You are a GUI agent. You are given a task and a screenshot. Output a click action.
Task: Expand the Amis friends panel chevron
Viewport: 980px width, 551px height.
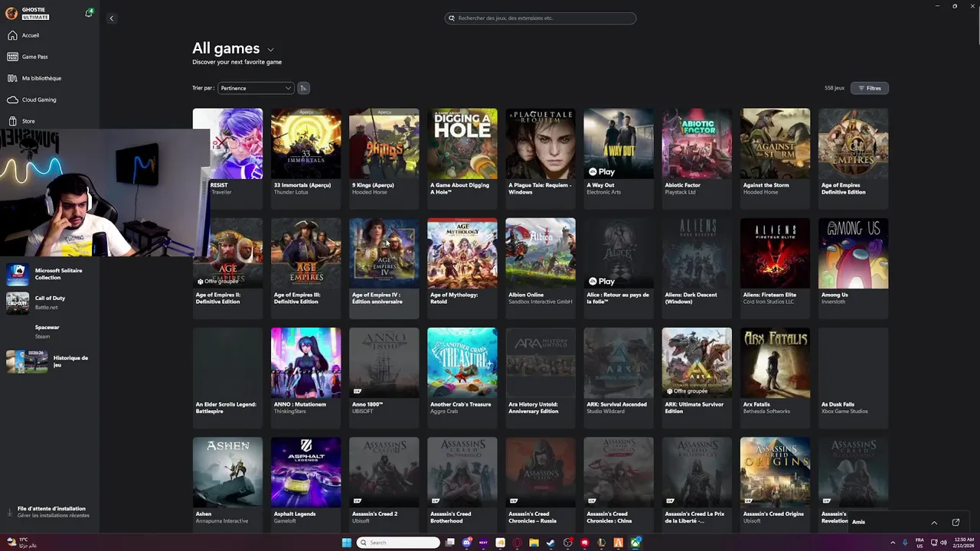click(x=934, y=522)
